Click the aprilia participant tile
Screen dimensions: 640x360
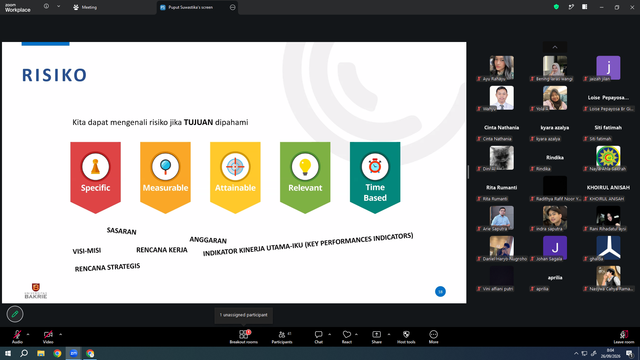(x=555, y=278)
